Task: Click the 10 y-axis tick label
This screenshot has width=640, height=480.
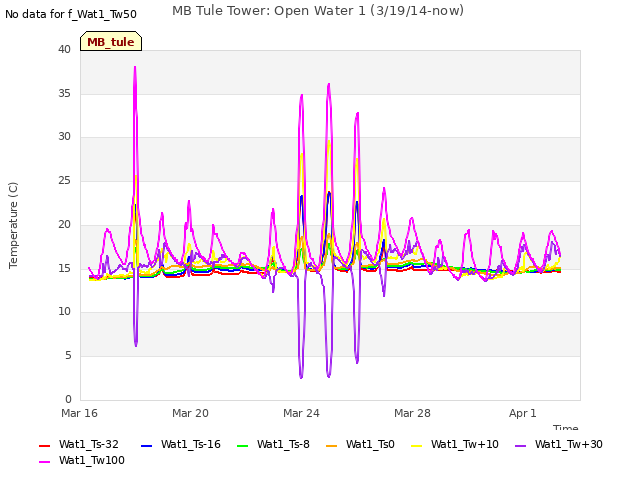Action: pyautogui.click(x=64, y=311)
